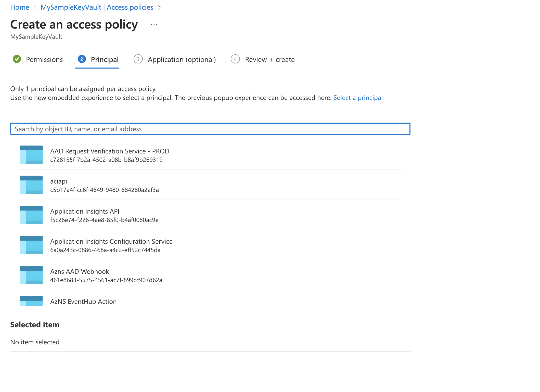Open the ellipsis menu beside the page title

[154, 24]
